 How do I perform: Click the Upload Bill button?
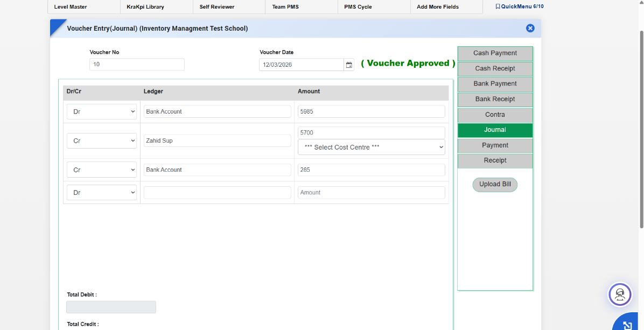coord(495,185)
